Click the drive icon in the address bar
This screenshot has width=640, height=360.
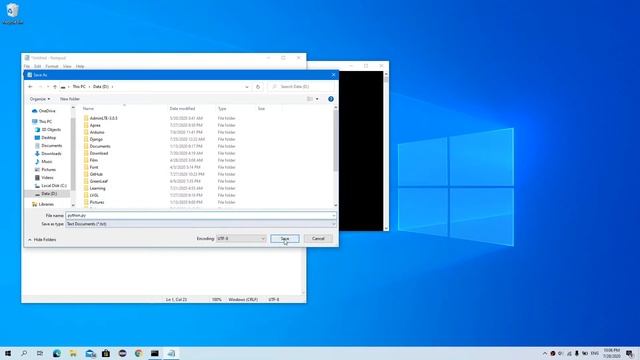point(63,87)
